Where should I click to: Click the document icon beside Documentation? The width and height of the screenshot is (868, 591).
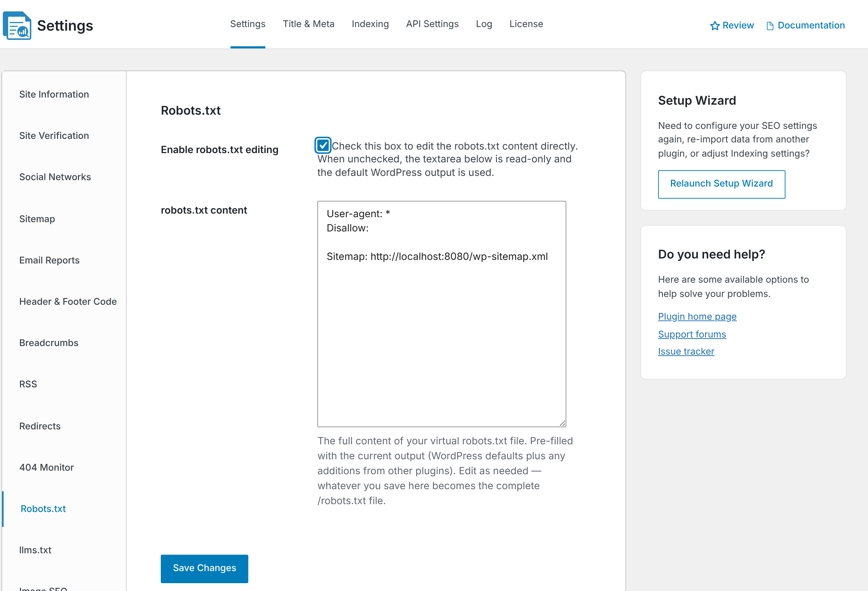pyautogui.click(x=770, y=26)
